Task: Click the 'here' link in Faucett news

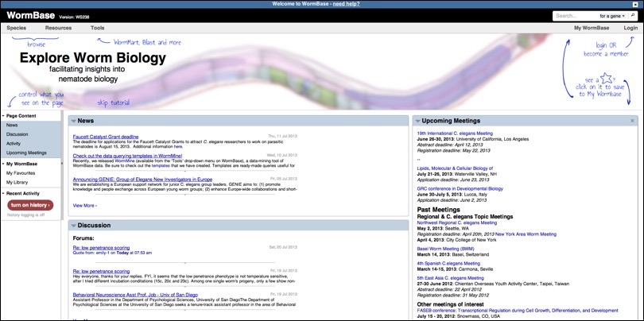Action: pos(178,146)
